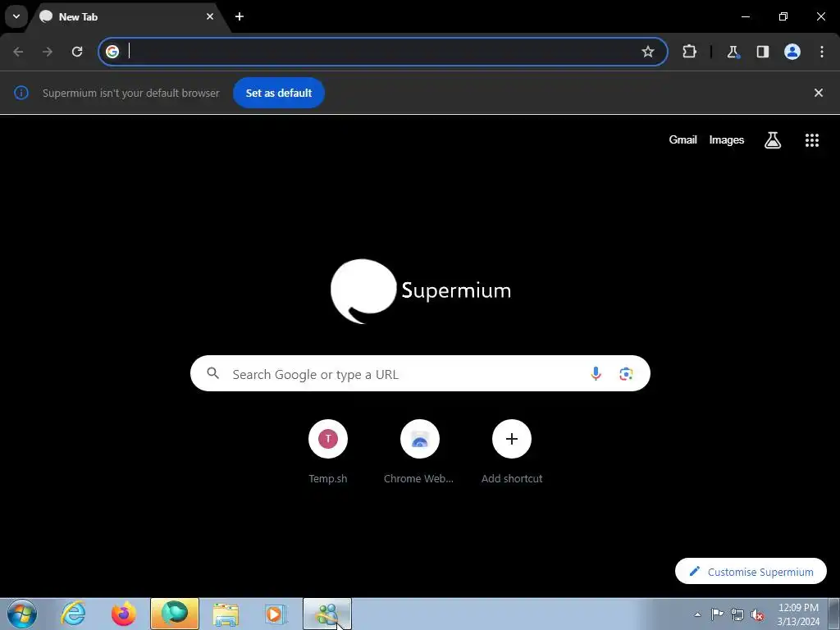Restore down the Supermium window
The width and height of the screenshot is (840, 630).
point(783,16)
